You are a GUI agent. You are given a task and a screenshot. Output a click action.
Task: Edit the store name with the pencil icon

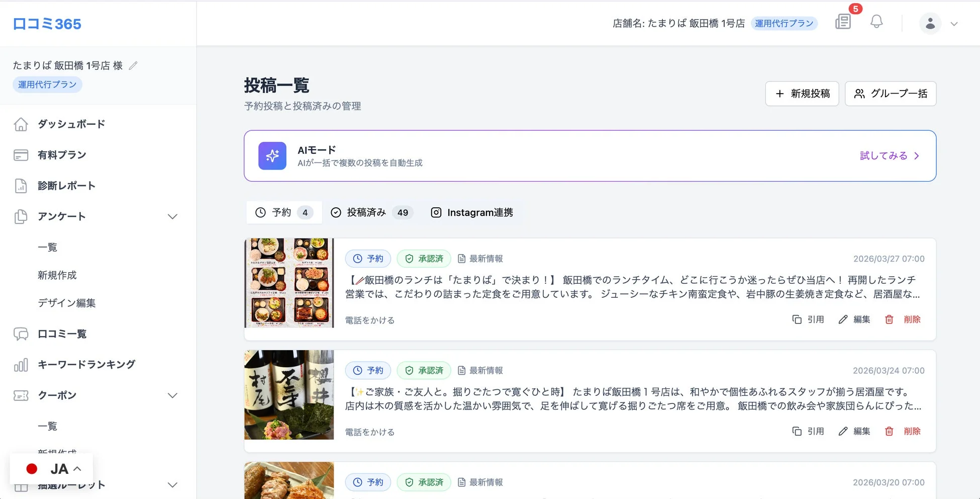coord(133,65)
